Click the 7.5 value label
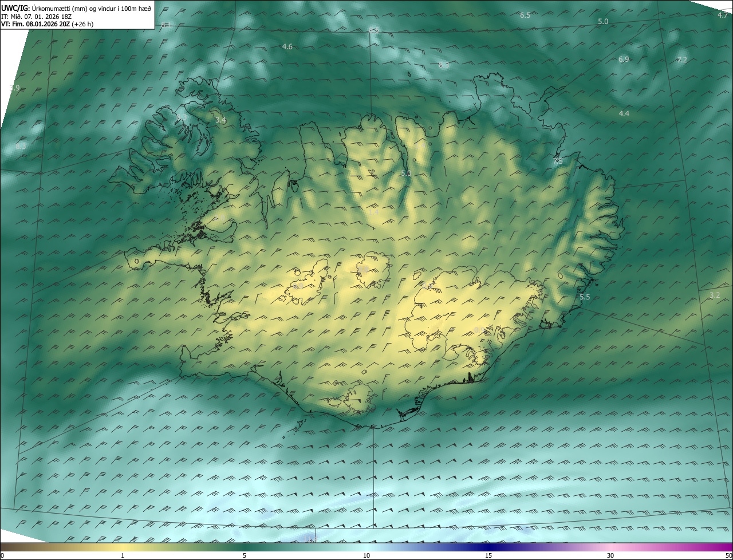 point(558,161)
